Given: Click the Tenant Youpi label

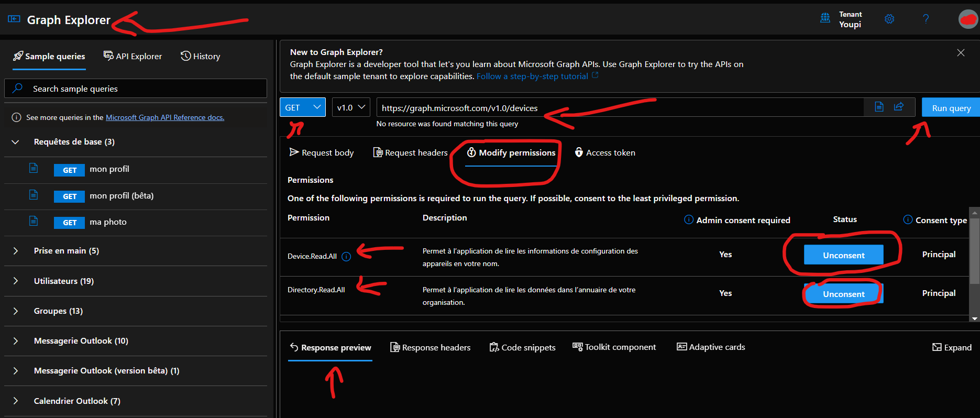Looking at the screenshot, I should (x=850, y=19).
